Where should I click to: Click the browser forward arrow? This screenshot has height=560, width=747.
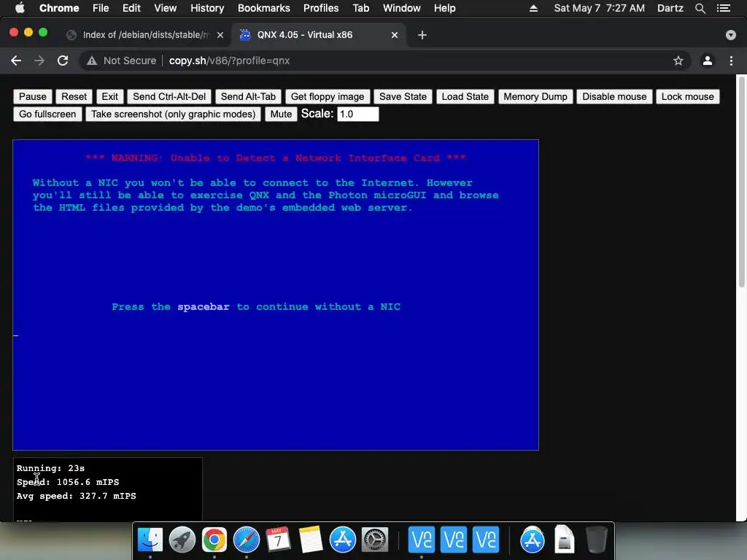(x=39, y=61)
